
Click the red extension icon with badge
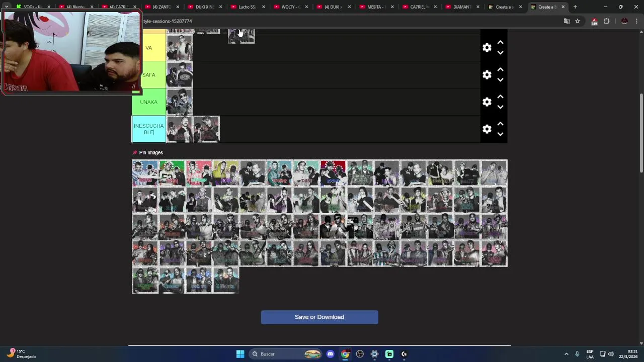click(594, 21)
